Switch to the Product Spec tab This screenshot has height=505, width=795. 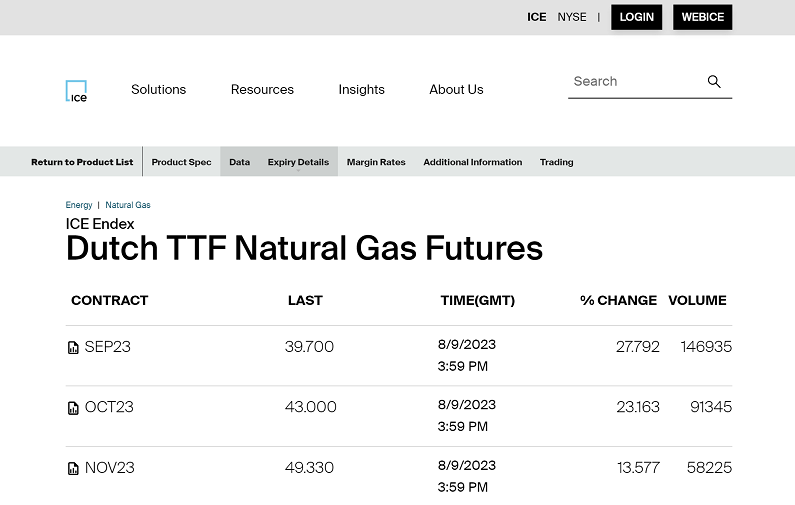pyautogui.click(x=181, y=162)
